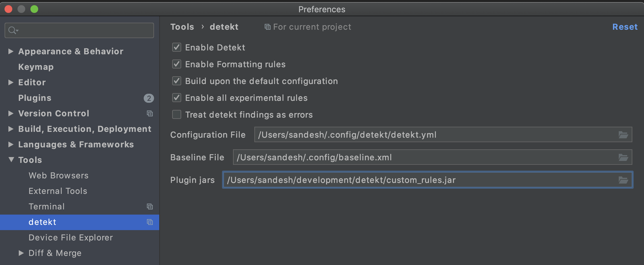Click the Reset link
This screenshot has height=265, width=644.
coord(625,27)
